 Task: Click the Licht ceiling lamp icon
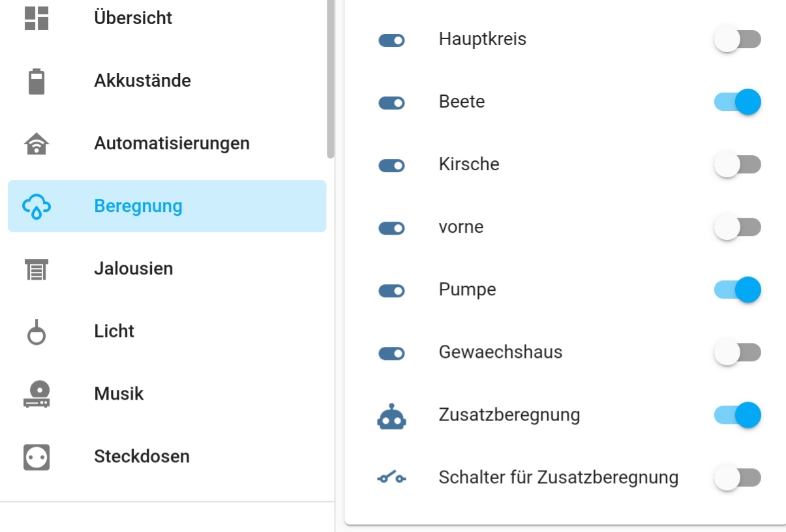click(37, 332)
